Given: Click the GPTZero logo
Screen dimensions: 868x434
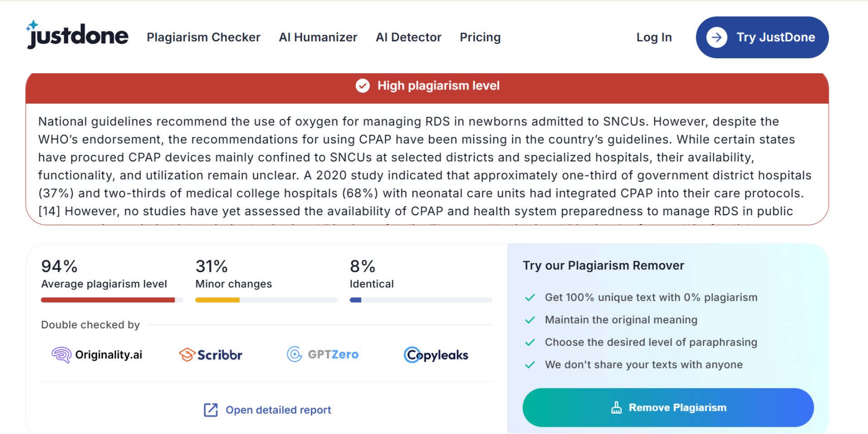Looking at the screenshot, I should 323,354.
